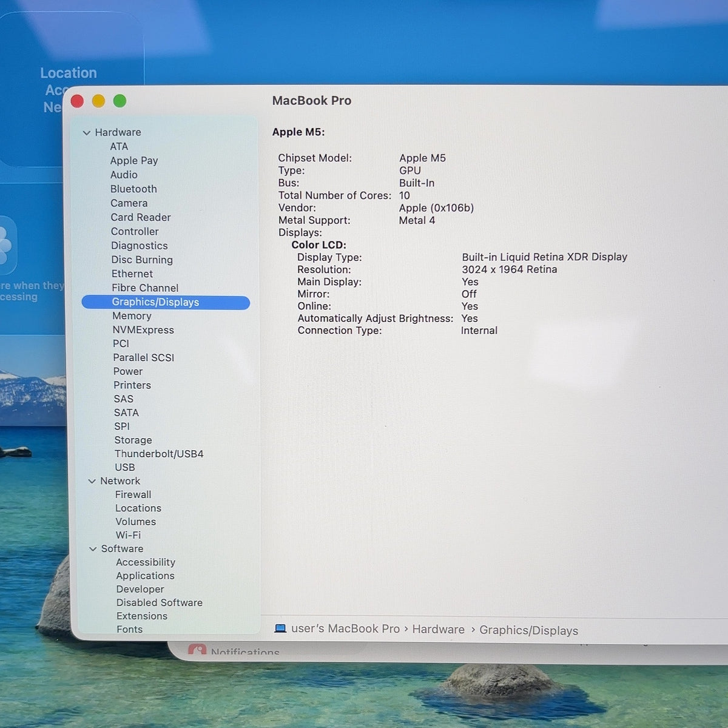The height and width of the screenshot is (728, 728).
Task: Select SPI in the sidebar
Action: point(122,426)
